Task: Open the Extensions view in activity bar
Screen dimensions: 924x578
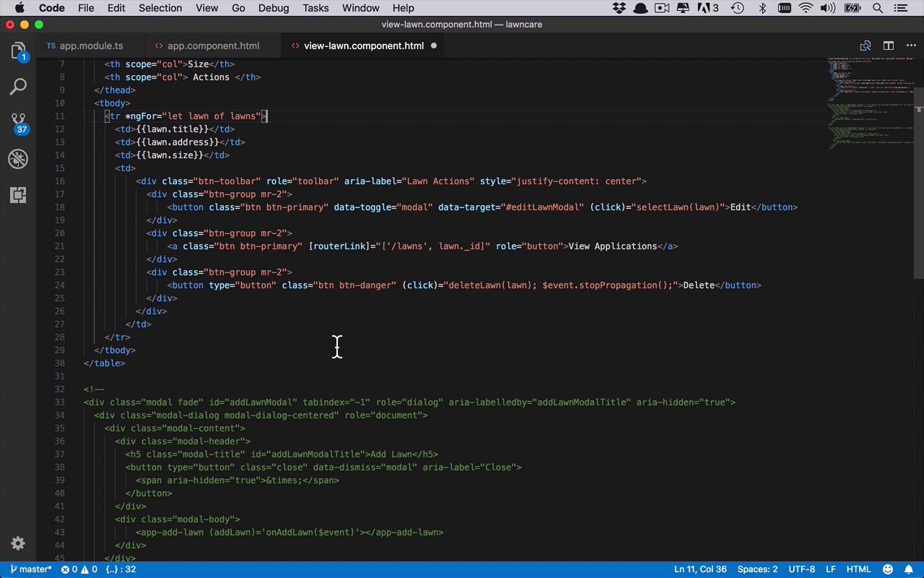Action: click(x=18, y=195)
